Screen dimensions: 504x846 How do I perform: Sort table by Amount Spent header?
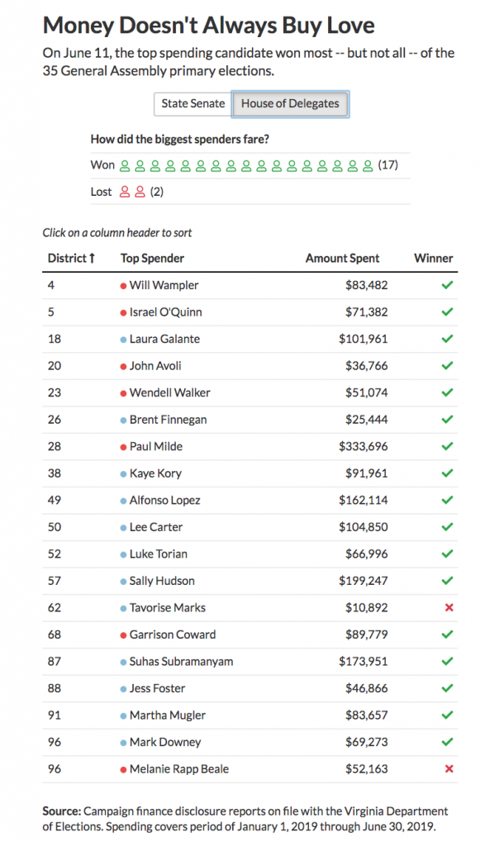coord(342,258)
